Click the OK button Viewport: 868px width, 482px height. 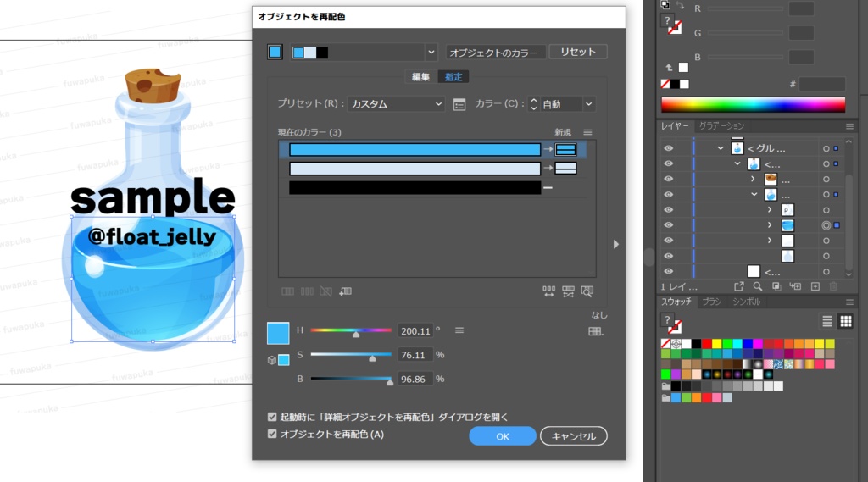[503, 436]
